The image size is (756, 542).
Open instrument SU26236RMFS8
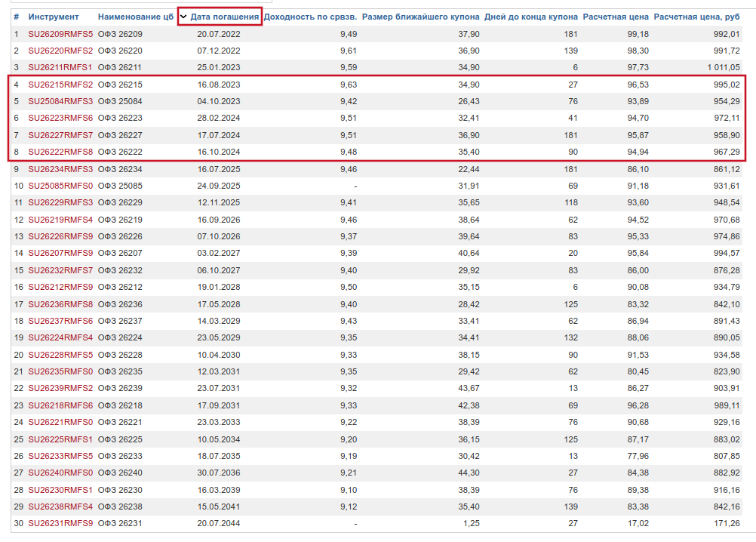coord(60,304)
